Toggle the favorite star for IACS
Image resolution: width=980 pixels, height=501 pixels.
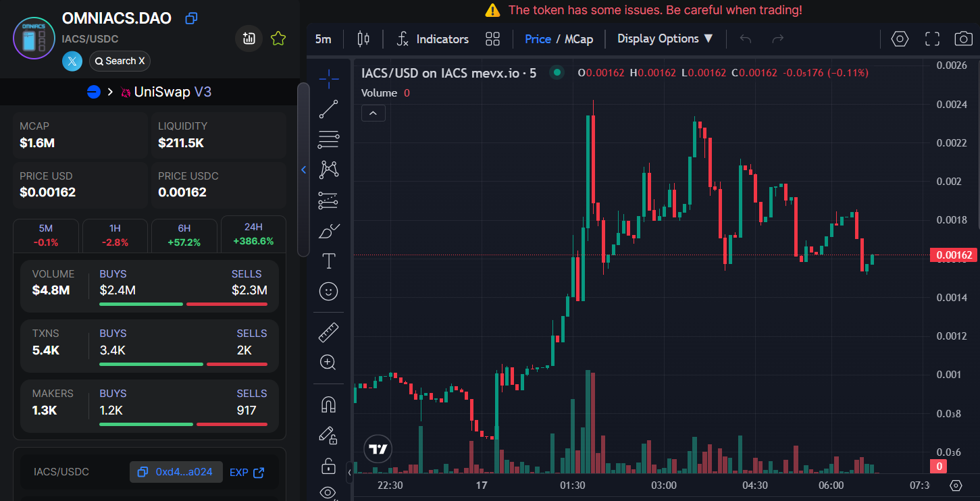pos(278,38)
